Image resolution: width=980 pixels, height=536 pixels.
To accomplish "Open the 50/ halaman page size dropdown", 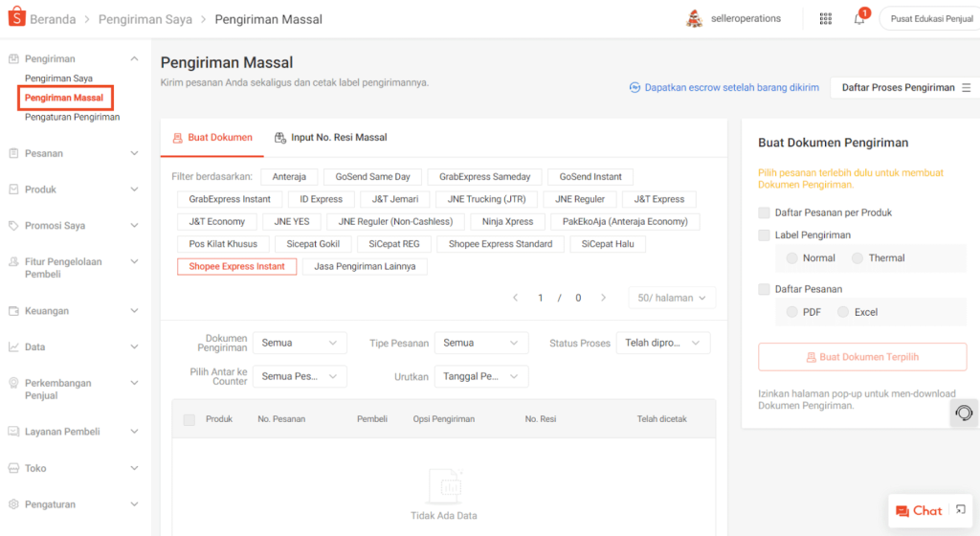I will pos(672,298).
